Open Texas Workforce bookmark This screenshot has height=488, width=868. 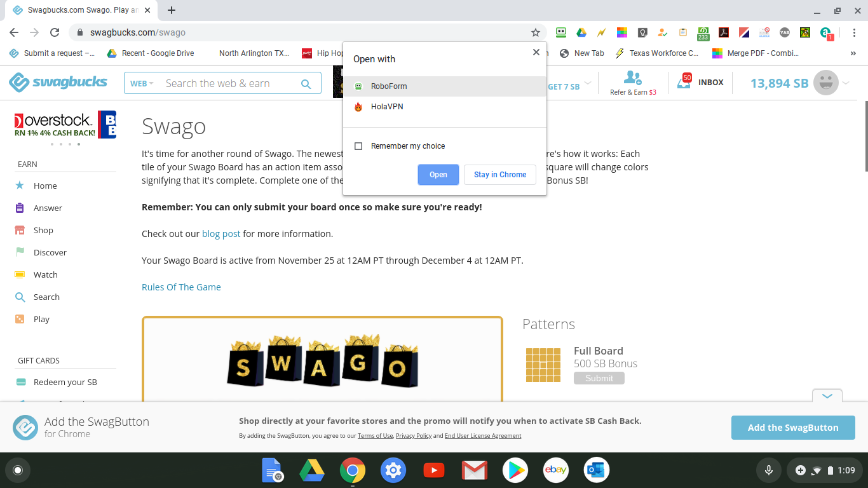click(x=657, y=53)
